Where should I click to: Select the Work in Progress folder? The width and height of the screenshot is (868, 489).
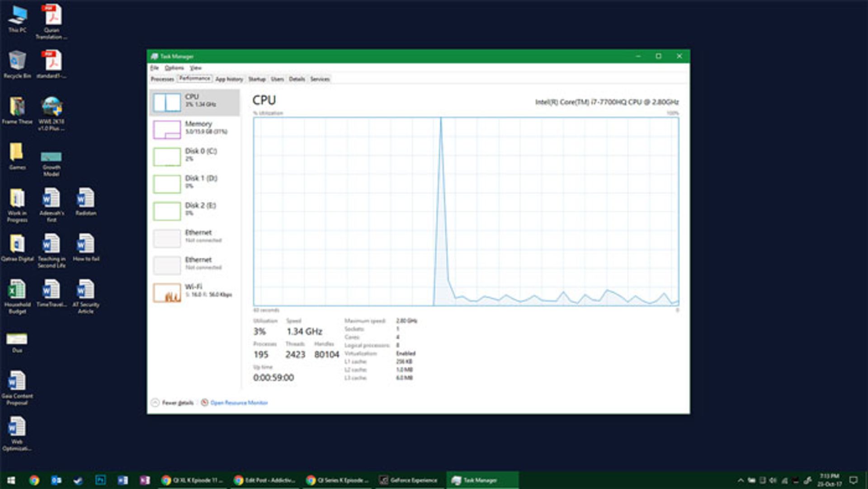[17, 205]
